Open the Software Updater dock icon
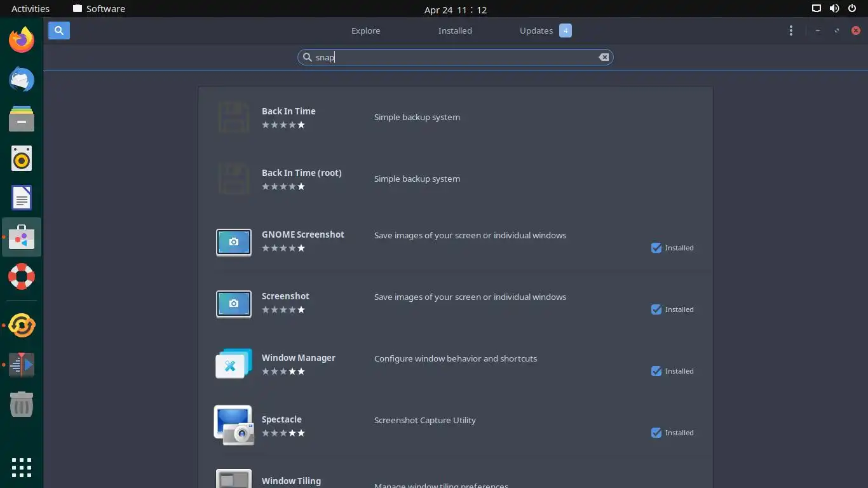Image resolution: width=868 pixels, height=488 pixels. tap(22, 325)
